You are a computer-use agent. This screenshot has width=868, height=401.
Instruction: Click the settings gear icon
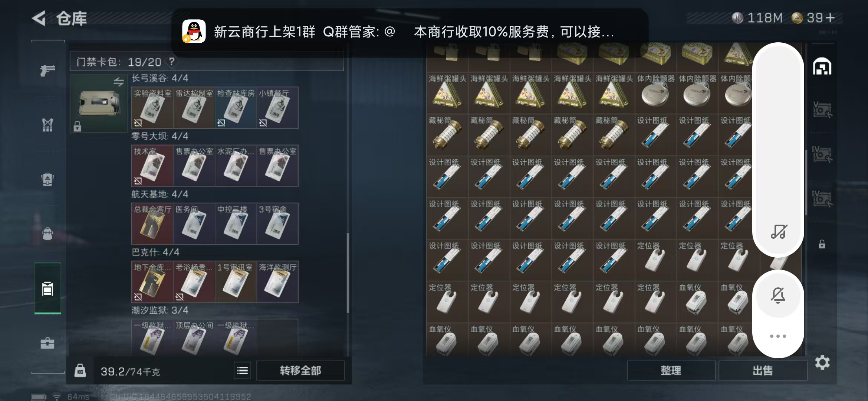click(x=822, y=362)
